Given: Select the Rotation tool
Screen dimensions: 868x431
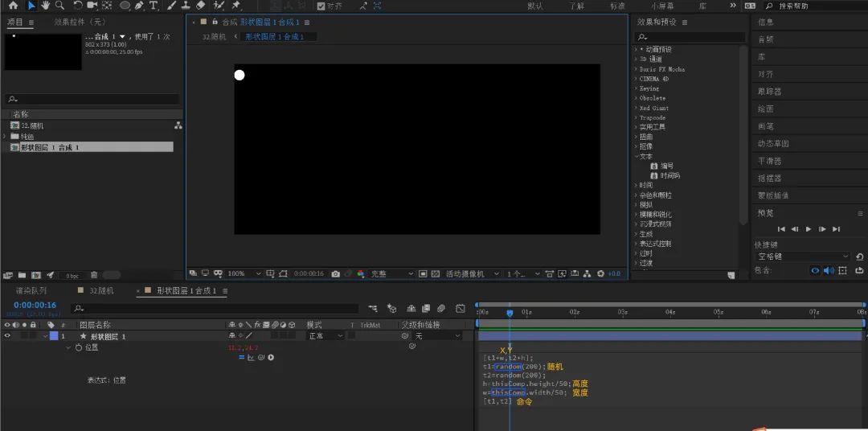Looking at the screenshot, I should tap(77, 6).
